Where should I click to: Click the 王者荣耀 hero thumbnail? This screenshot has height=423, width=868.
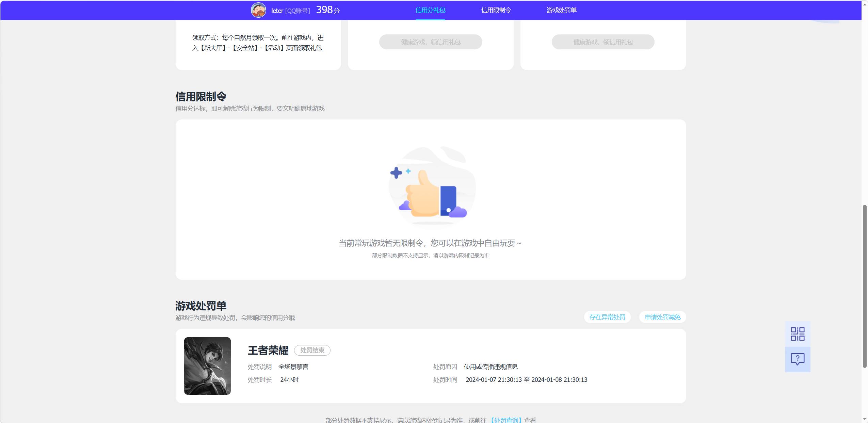(x=207, y=366)
